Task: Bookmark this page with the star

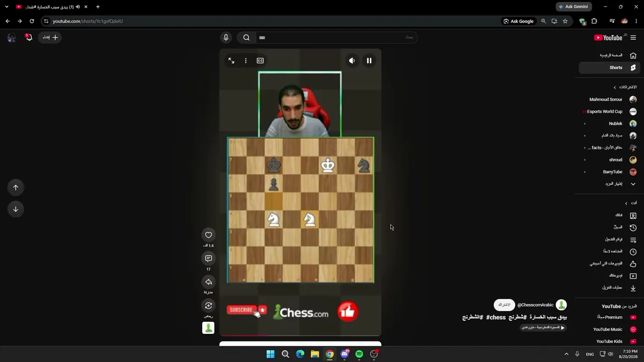Action: 565,21
